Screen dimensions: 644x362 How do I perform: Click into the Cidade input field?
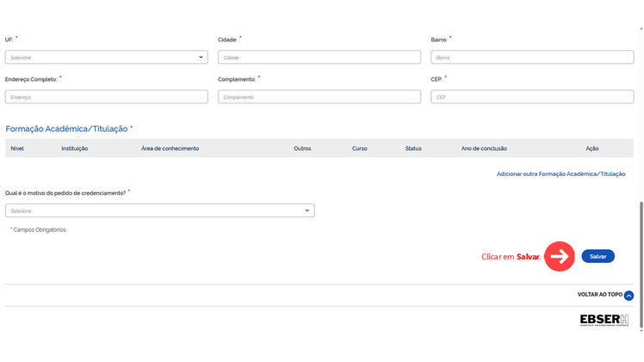(319, 57)
